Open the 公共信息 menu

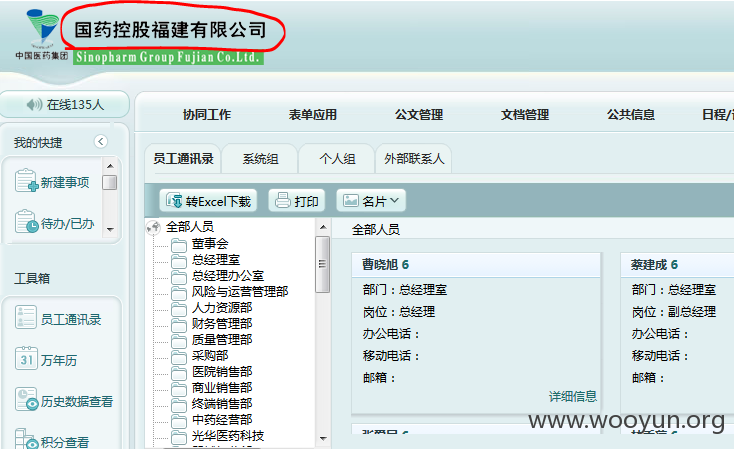click(631, 115)
